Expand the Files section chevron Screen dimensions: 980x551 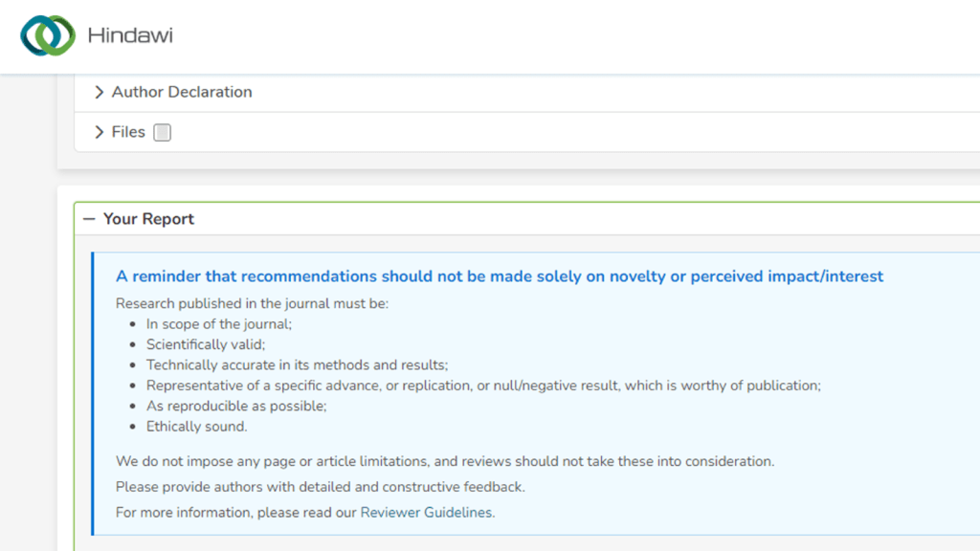[99, 133]
